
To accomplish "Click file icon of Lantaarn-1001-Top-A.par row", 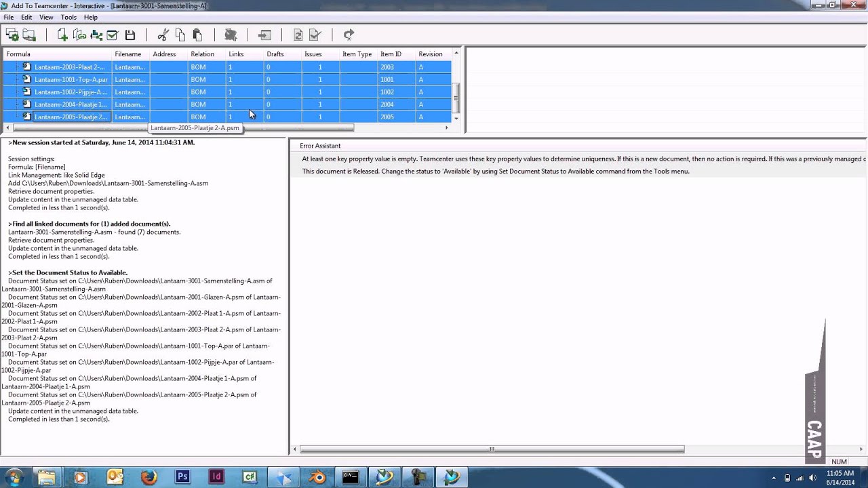I will pos(27,79).
